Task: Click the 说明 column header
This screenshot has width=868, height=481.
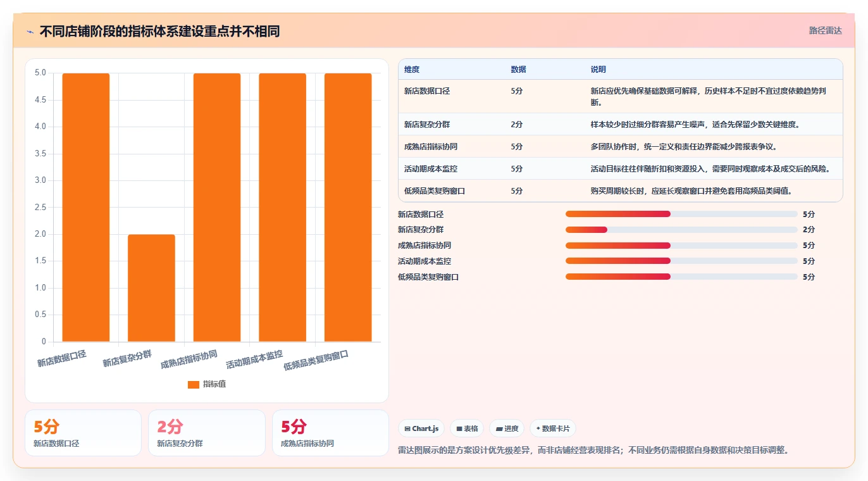Action: click(598, 69)
